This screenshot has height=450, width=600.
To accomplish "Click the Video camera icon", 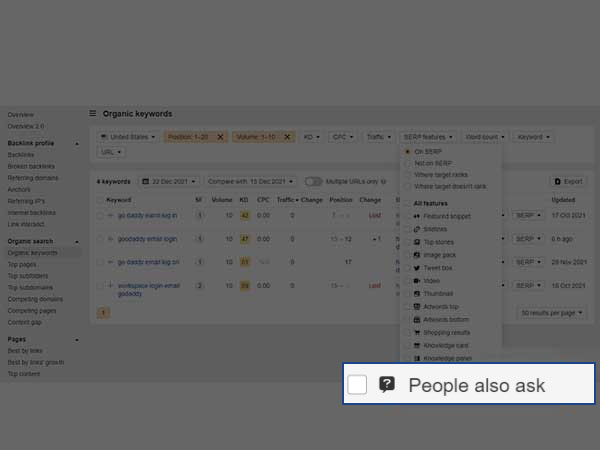I will tap(417, 281).
